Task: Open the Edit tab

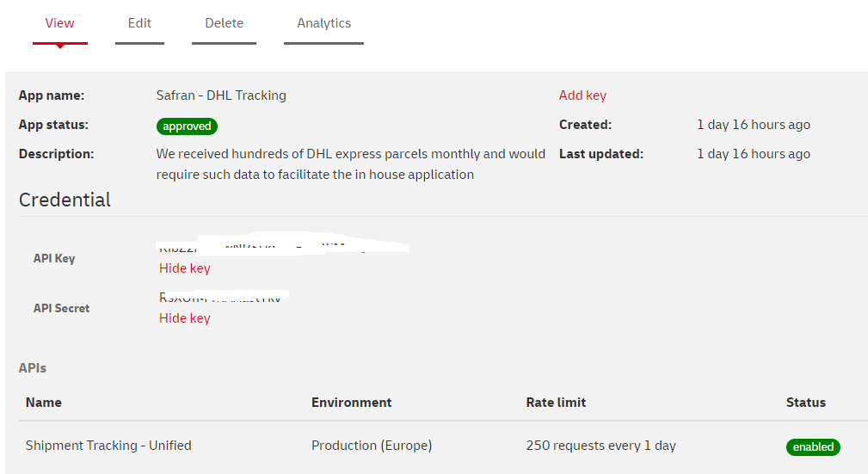Action: tap(139, 23)
